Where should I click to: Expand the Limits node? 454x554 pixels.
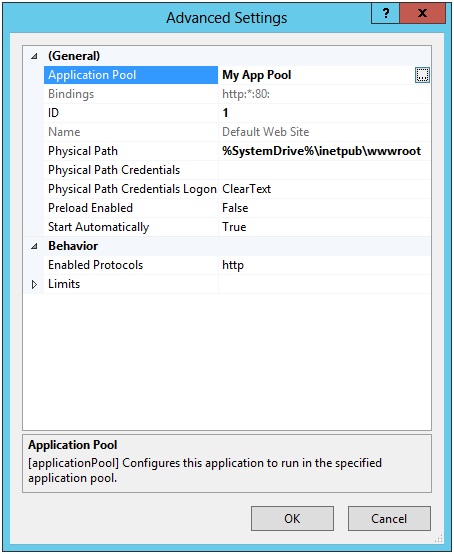[34, 284]
